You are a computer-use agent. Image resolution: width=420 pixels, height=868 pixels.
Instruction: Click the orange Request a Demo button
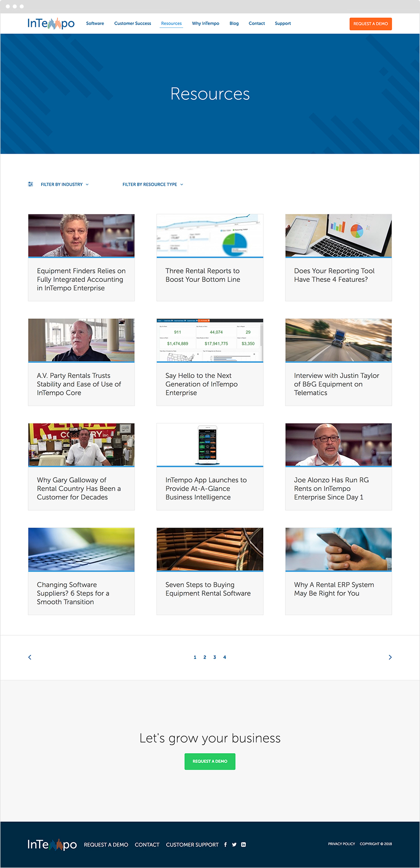[370, 24]
